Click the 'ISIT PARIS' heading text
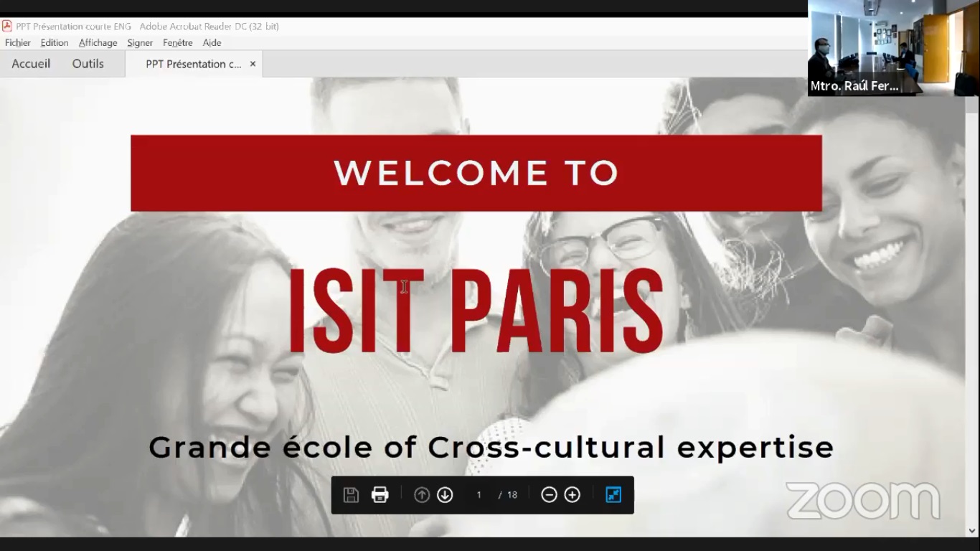 click(x=476, y=311)
